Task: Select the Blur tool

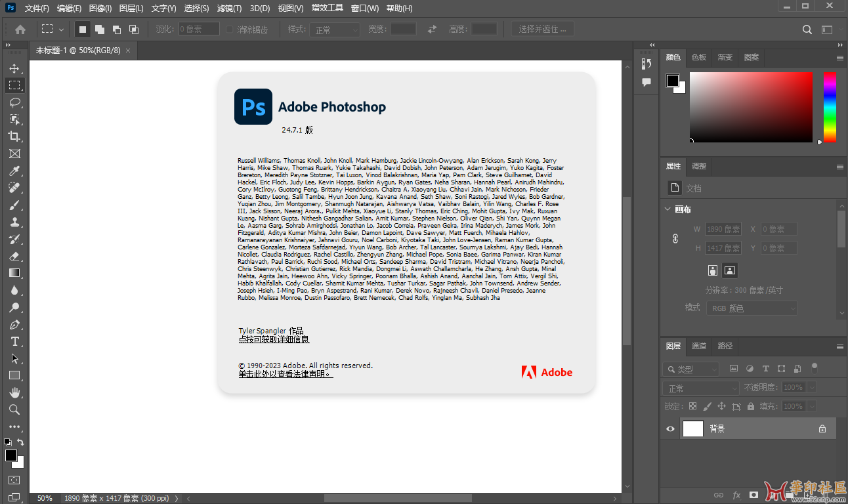Action: click(x=14, y=290)
